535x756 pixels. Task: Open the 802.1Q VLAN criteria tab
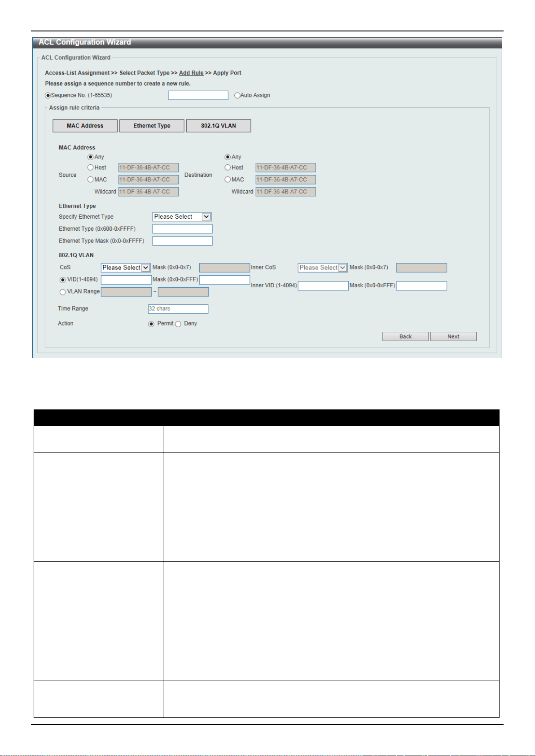[219, 126]
